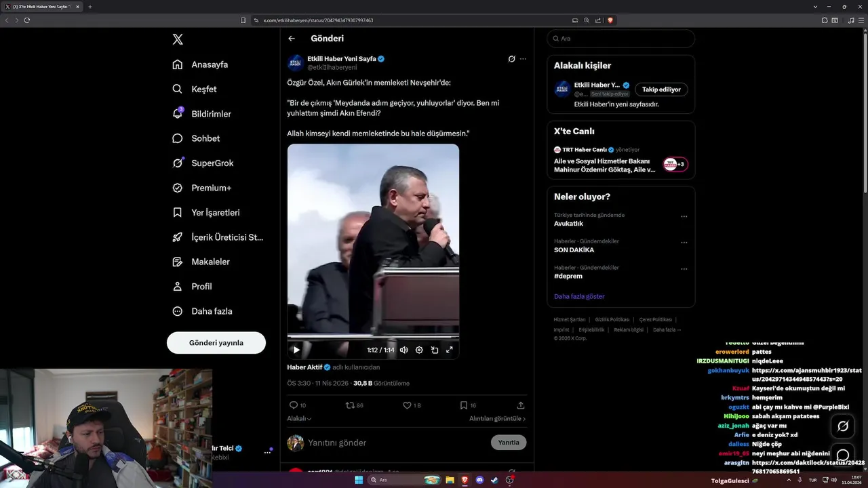Expand footer Daha fazla menu
This screenshot has width=868, height=488.
(x=667, y=329)
